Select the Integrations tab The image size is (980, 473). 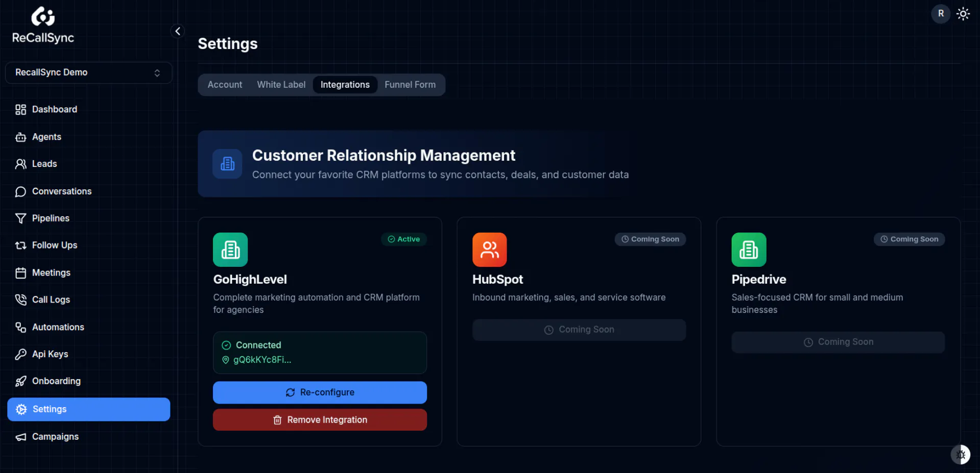tap(345, 85)
